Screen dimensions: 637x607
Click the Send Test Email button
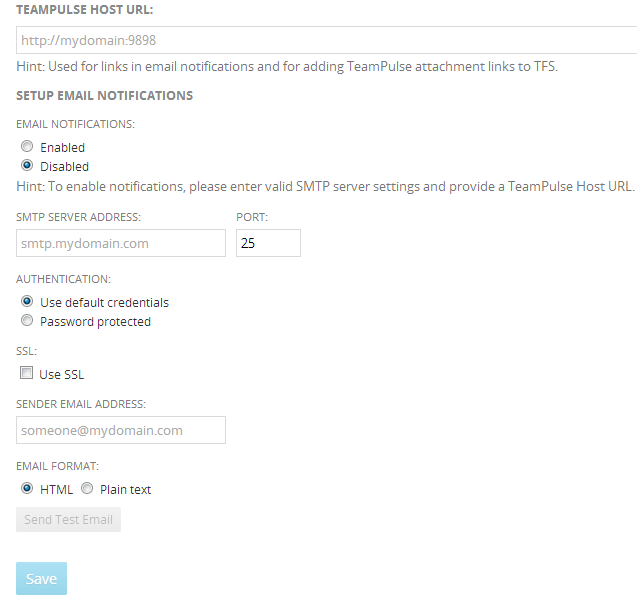(x=68, y=519)
